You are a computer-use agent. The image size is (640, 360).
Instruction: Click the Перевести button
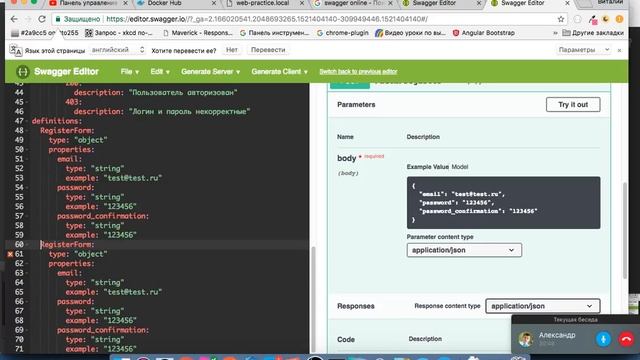(268, 50)
